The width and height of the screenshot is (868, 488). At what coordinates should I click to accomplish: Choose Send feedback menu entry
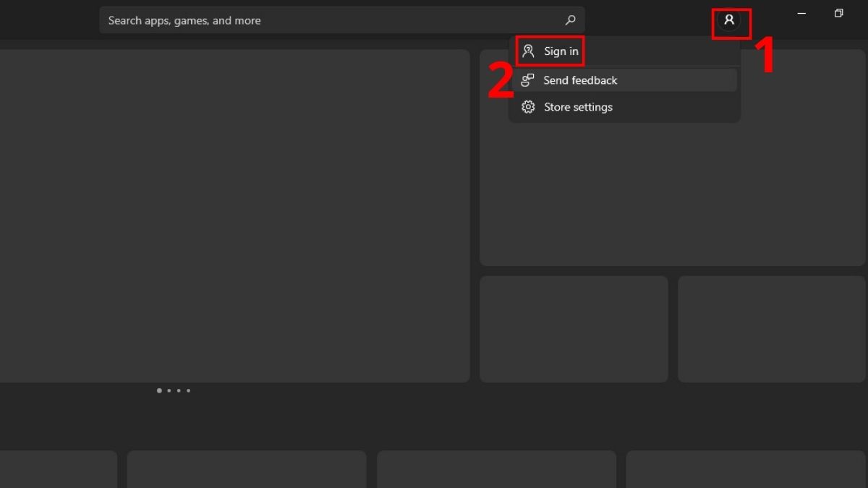click(x=624, y=80)
